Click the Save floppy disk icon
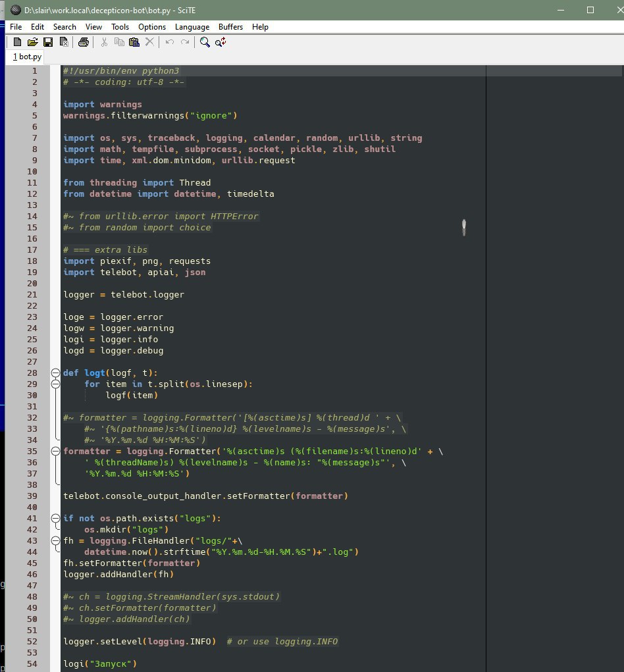The width and height of the screenshot is (624, 672). [48, 42]
